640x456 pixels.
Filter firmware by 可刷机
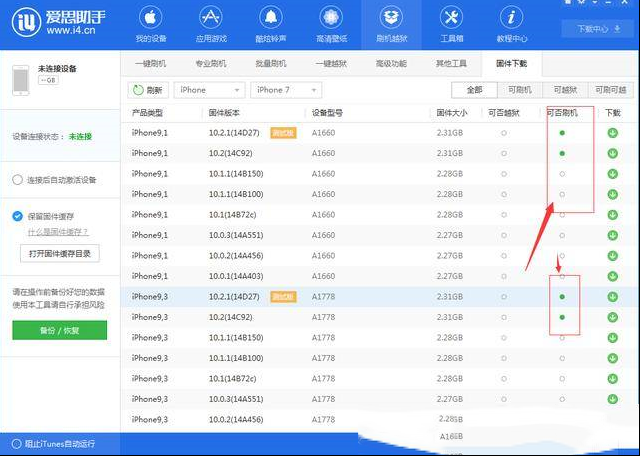coord(520,90)
